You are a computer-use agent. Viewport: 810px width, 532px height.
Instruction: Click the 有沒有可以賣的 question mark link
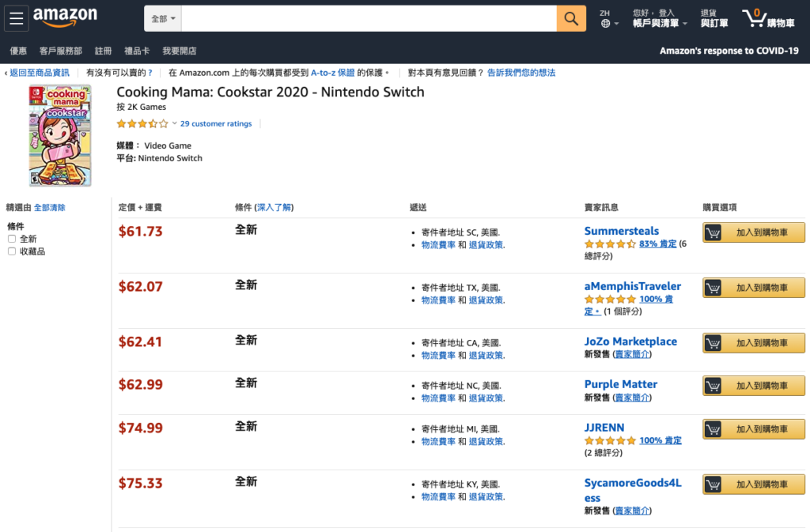click(x=150, y=73)
